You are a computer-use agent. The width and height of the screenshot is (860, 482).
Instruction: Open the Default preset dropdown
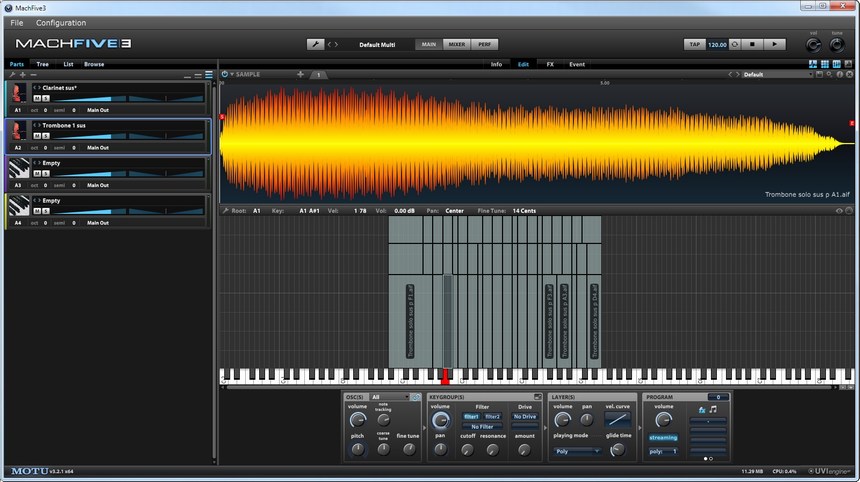pyautogui.click(x=775, y=74)
